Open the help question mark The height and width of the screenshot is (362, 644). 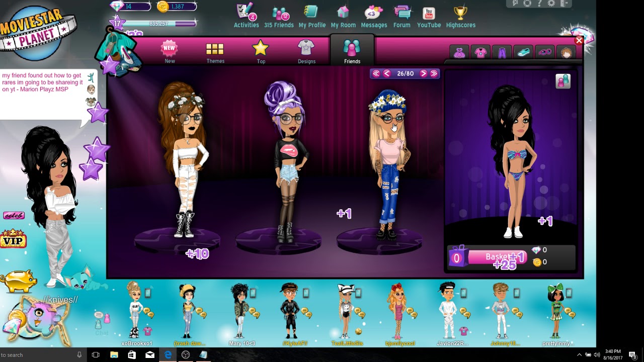click(539, 4)
